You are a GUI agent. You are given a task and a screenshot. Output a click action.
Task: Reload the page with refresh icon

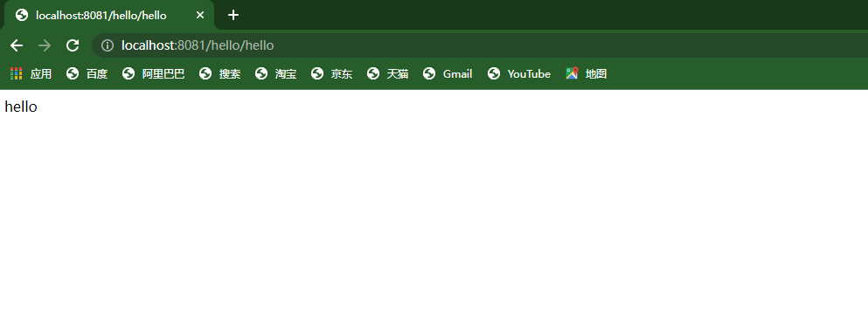click(x=73, y=45)
